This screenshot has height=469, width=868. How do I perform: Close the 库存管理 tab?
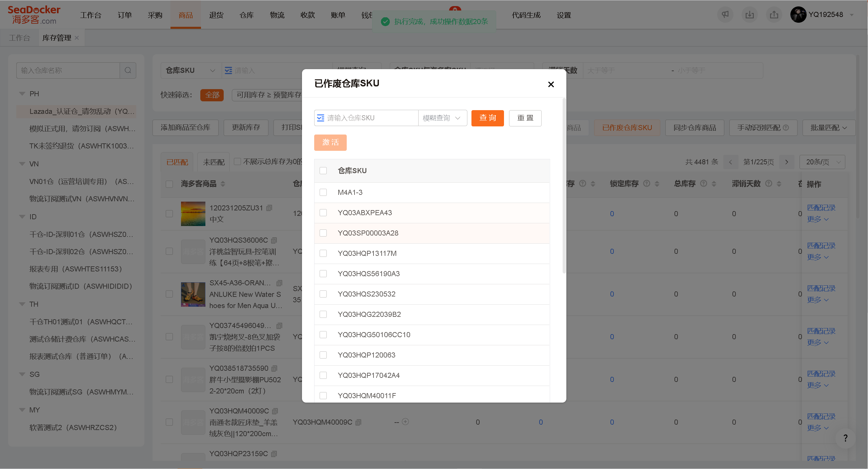[77, 38]
